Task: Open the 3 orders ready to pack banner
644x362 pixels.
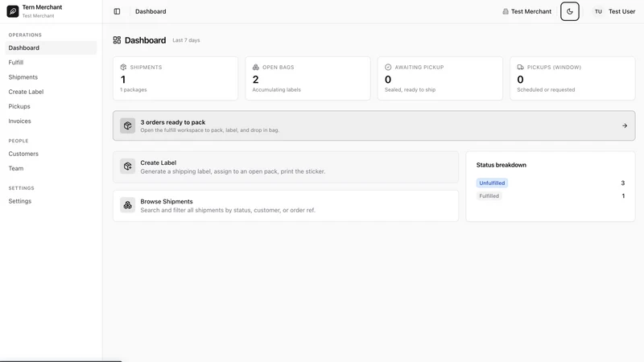Action: (374, 125)
